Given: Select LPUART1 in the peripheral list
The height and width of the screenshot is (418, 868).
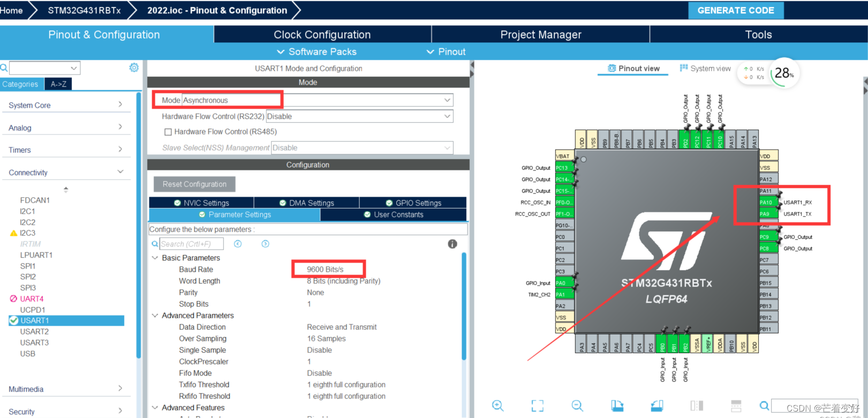Looking at the screenshot, I should point(36,255).
